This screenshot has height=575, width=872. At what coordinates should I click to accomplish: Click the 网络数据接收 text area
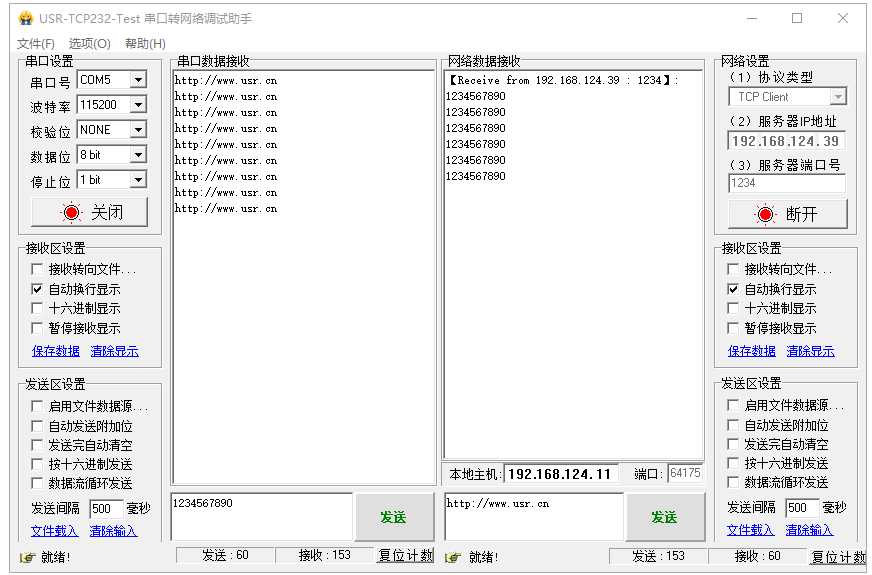(573, 264)
